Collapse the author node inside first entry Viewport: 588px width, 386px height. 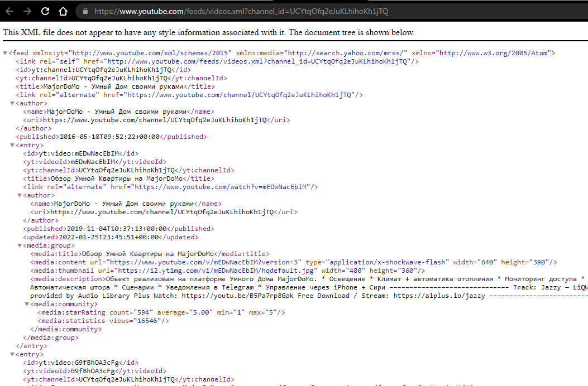click(20, 195)
